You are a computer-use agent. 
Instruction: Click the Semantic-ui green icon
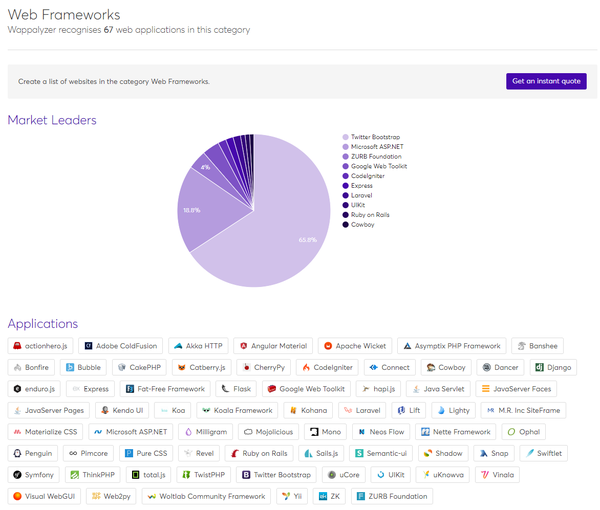[359, 453]
